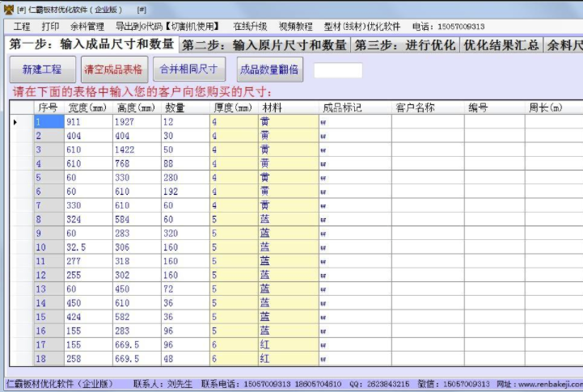Open 型材(线材)优化软件 menu item

[x=361, y=27]
